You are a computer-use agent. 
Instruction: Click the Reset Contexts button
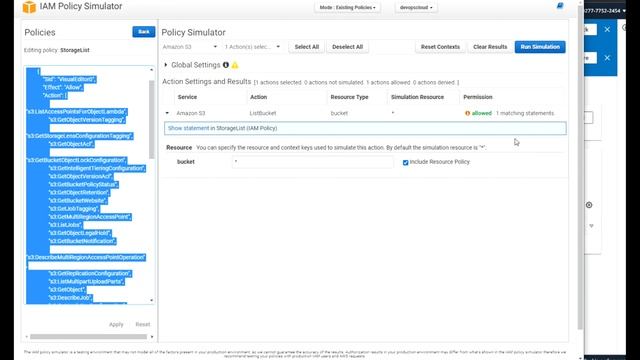[440, 47]
